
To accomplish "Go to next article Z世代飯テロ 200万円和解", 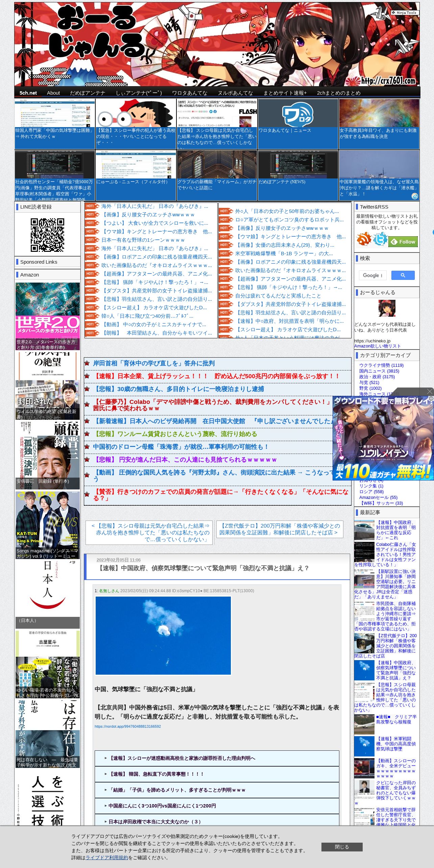I will tap(280, 529).
